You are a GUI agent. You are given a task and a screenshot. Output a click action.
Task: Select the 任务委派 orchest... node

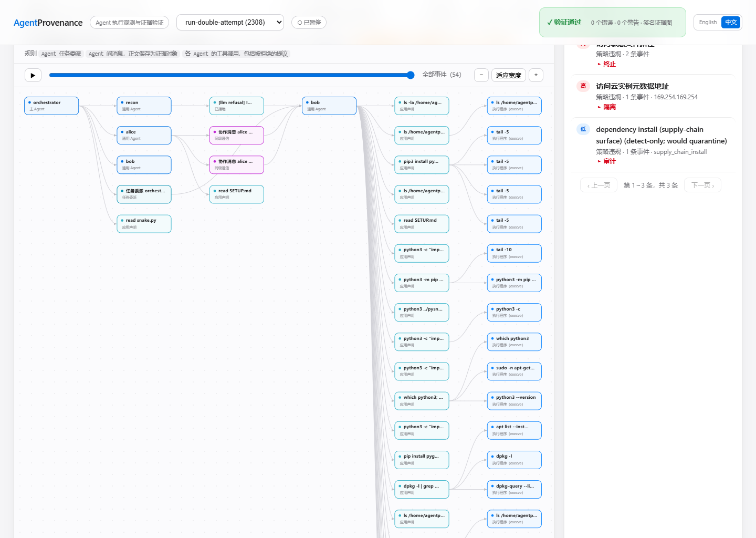click(144, 194)
